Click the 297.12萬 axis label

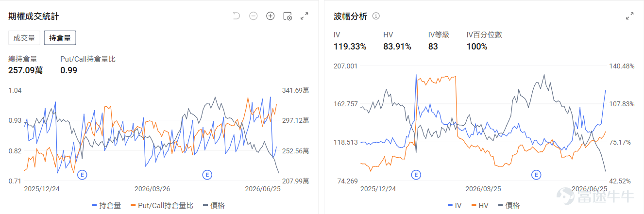(x=295, y=120)
